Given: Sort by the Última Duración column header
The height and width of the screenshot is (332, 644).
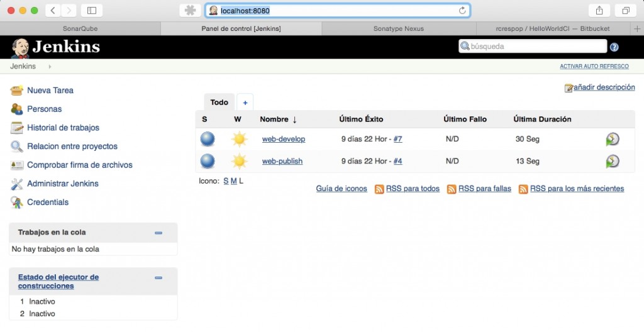Looking at the screenshot, I should pos(542,119).
